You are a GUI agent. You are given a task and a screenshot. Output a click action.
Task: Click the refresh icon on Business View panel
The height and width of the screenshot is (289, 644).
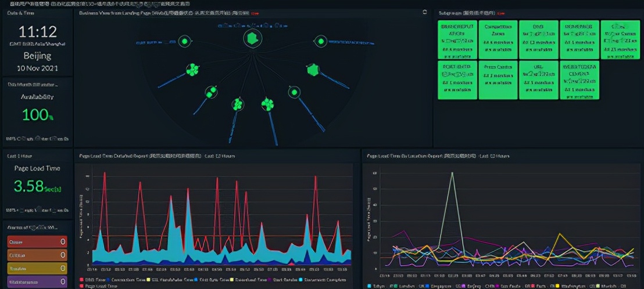tap(425, 12)
